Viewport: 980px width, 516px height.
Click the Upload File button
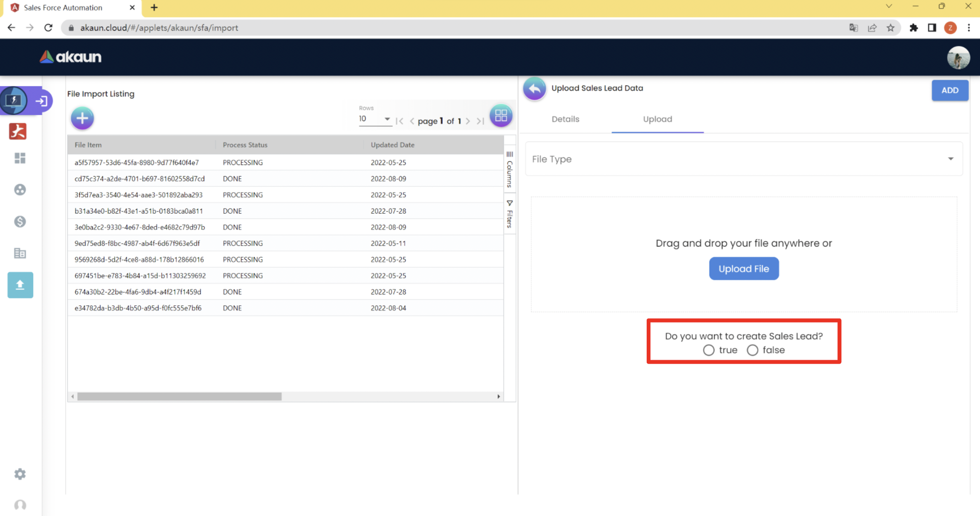coord(743,268)
